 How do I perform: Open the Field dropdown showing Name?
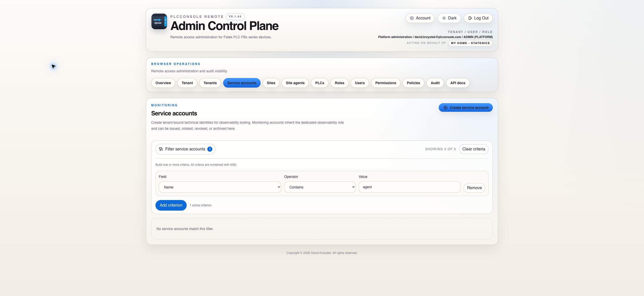pyautogui.click(x=220, y=187)
